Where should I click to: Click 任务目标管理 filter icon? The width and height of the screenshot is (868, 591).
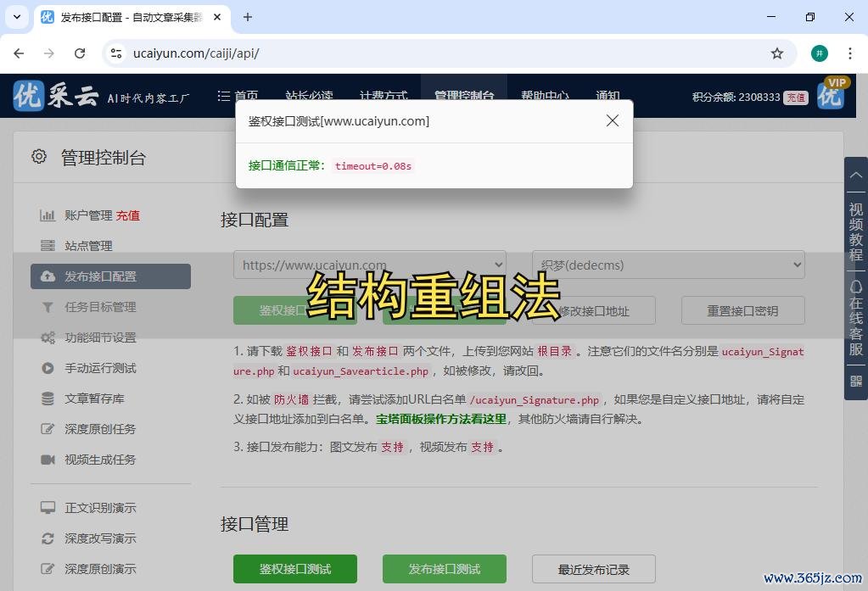click(x=48, y=307)
